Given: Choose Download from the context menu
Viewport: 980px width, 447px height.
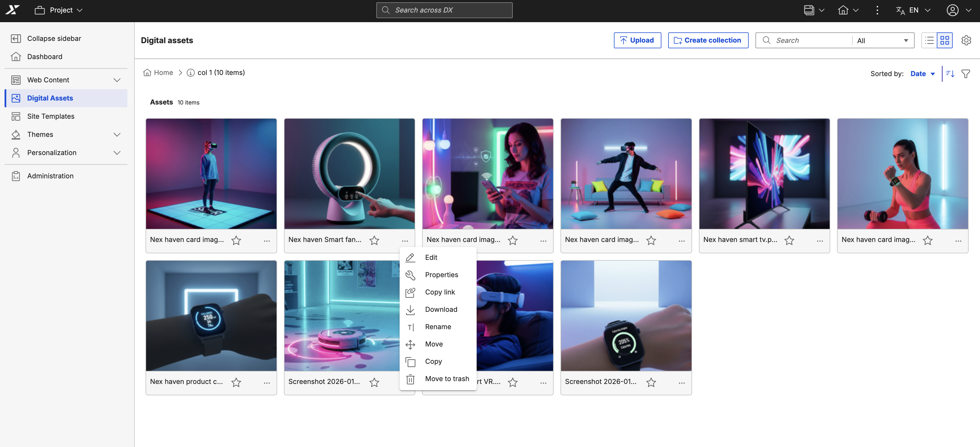Looking at the screenshot, I should tap(438, 309).
